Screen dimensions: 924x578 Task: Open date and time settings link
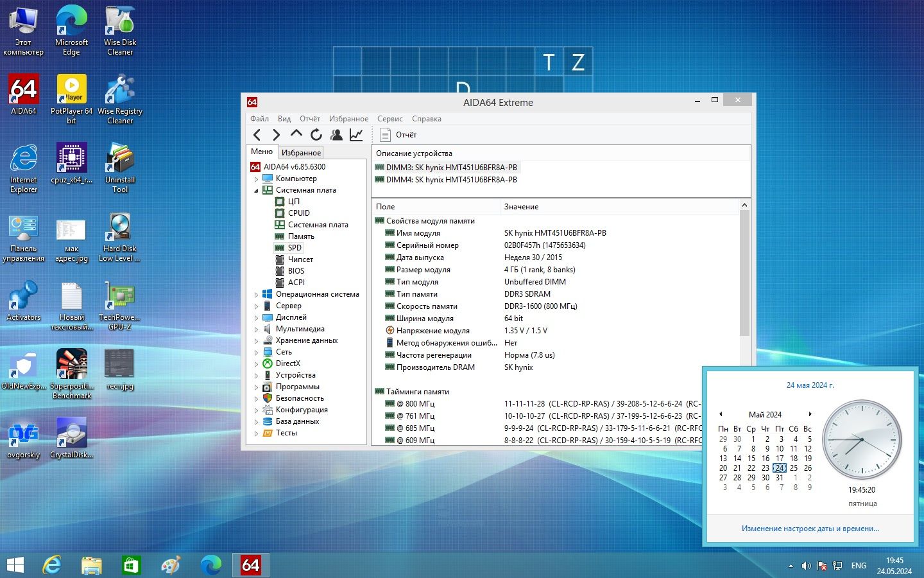click(810, 529)
